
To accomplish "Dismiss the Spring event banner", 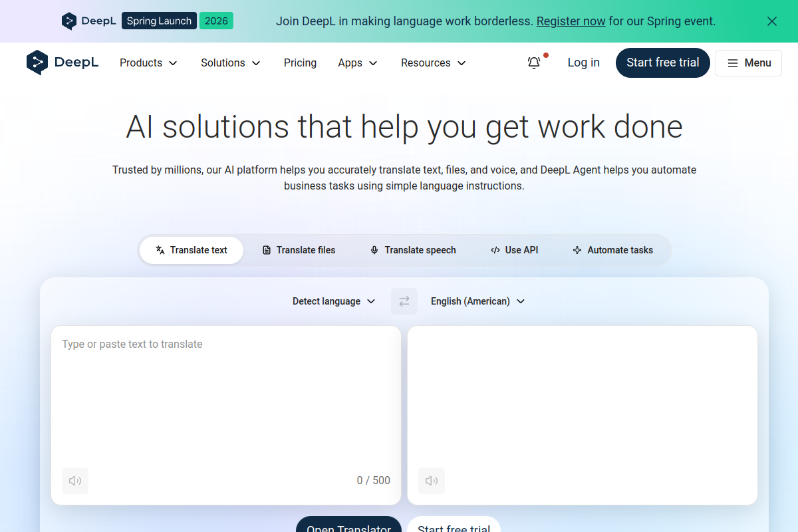I will pyautogui.click(x=771, y=21).
